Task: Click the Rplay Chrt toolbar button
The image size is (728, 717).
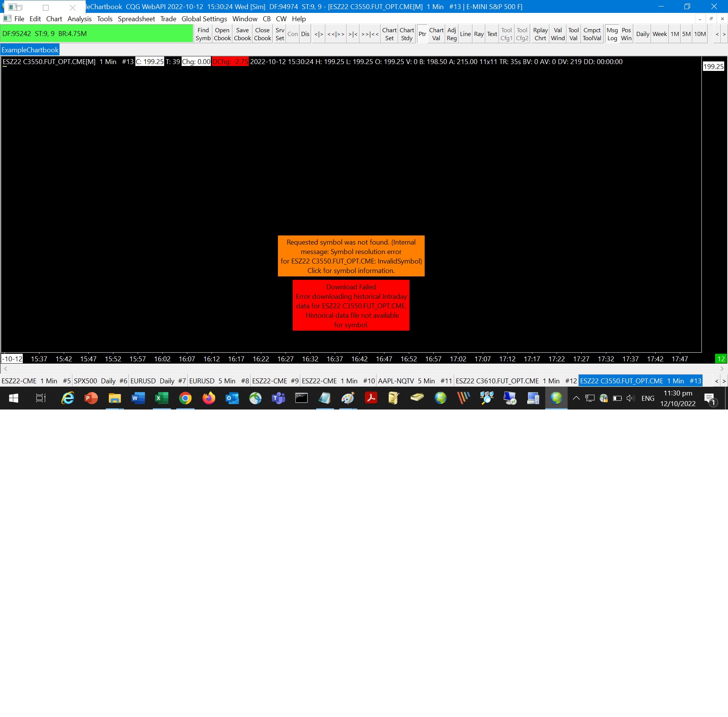Action: (x=540, y=34)
